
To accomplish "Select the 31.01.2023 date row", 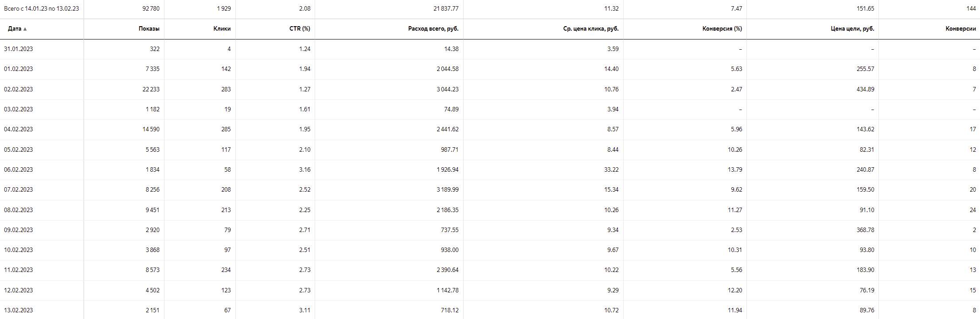I will click(19, 49).
